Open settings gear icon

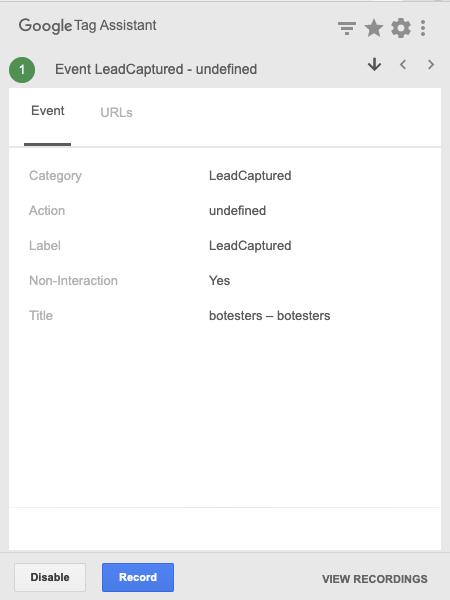point(401,28)
